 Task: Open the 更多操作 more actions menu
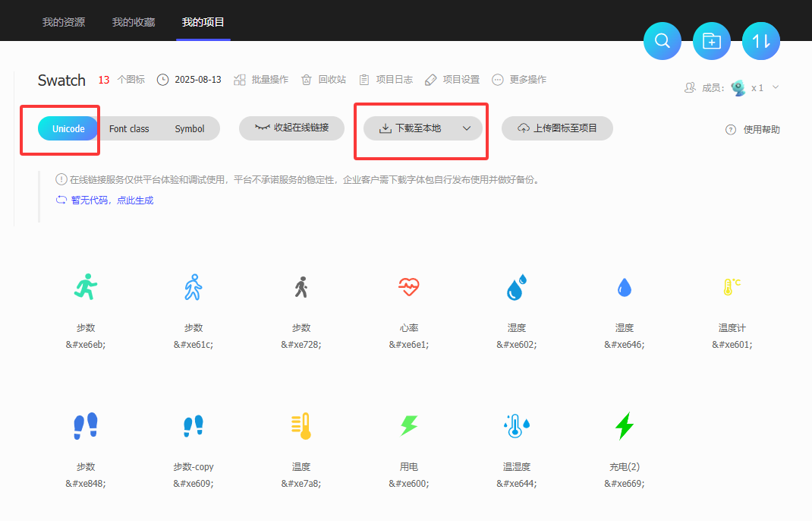[x=519, y=80]
